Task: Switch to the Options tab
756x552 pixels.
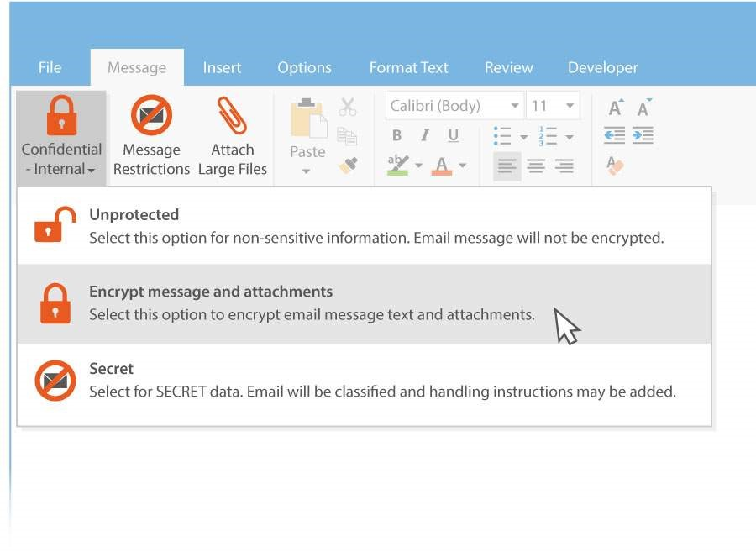Action: [x=304, y=67]
